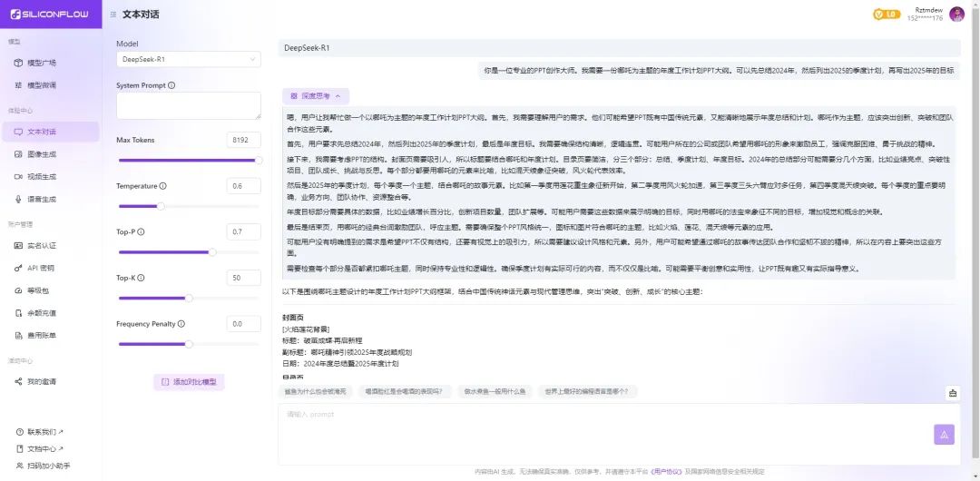Open 实名认证 account page
Screen dimensions: 980x481
coord(50,246)
